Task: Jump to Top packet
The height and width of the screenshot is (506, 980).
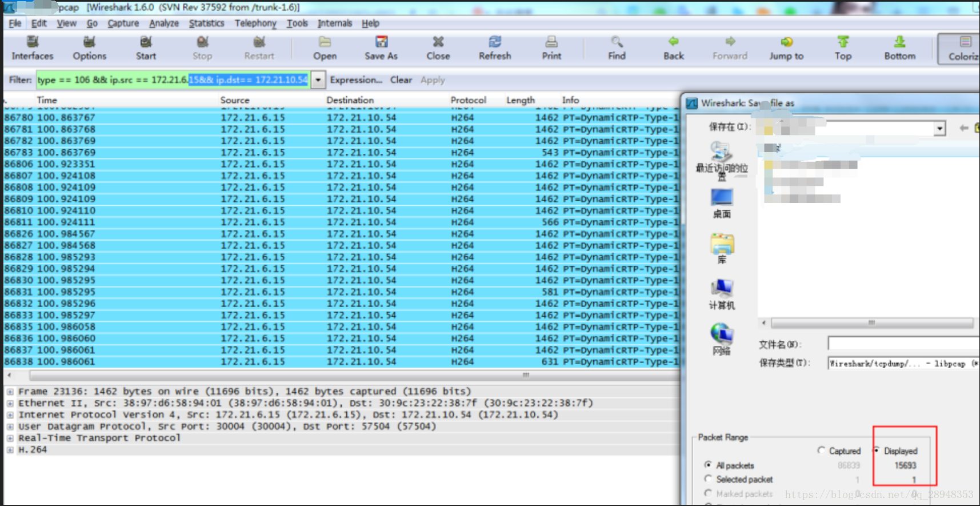Action: coord(843,48)
